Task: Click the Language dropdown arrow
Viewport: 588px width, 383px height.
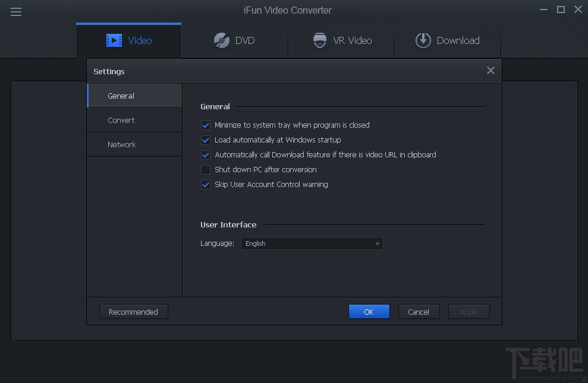Action: pos(377,243)
